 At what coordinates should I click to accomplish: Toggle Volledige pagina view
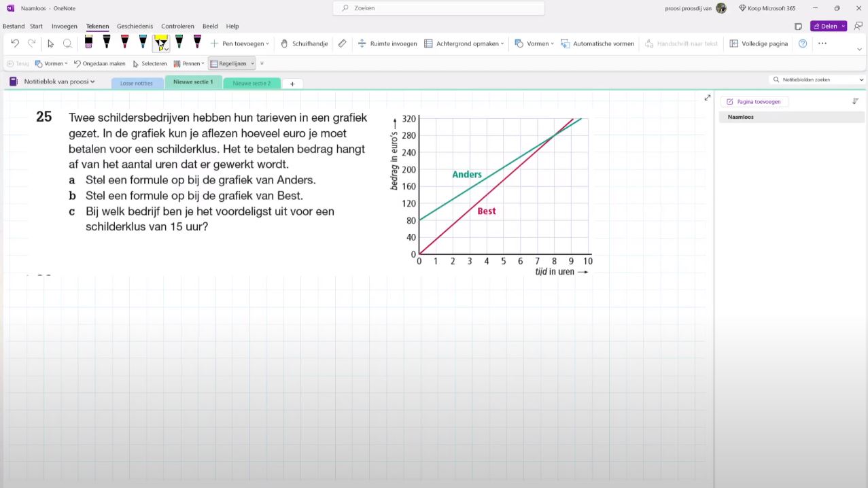[x=759, y=43]
